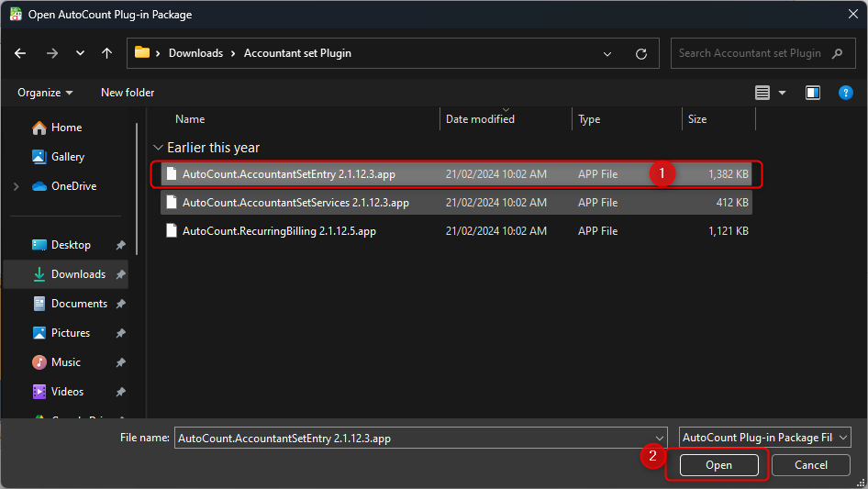
Task: Refresh the Accountant set Plugin folder
Action: click(x=641, y=53)
